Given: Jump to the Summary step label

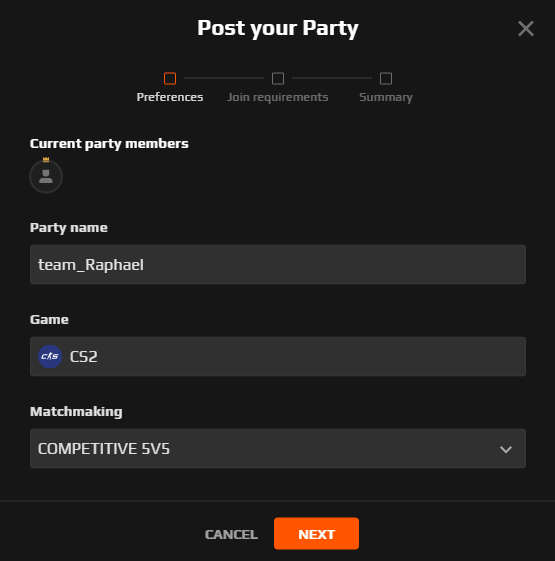Looking at the screenshot, I should point(386,97).
